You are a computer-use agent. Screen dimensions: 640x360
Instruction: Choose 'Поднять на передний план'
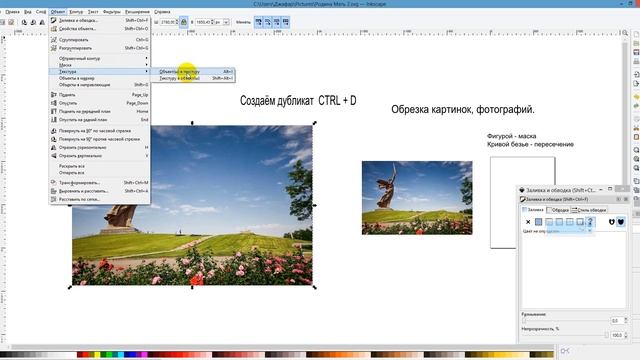[x=100, y=111]
